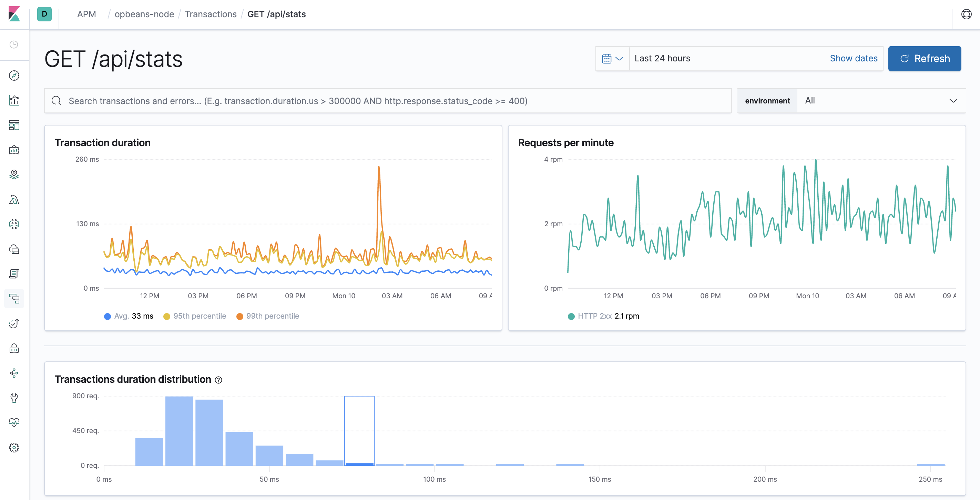Hide the 99th percentile line via legend
The image size is (980, 500).
[x=268, y=316]
